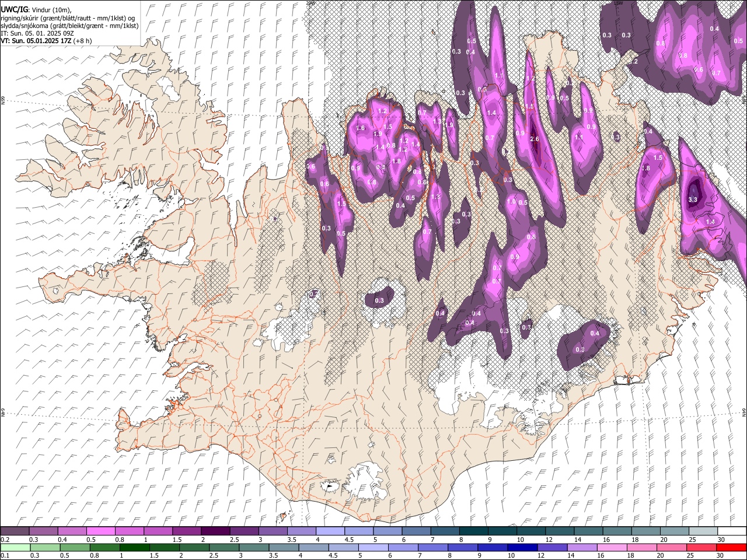
Task: Click the 2.6 precipitation value on the map
Action: click(535, 139)
